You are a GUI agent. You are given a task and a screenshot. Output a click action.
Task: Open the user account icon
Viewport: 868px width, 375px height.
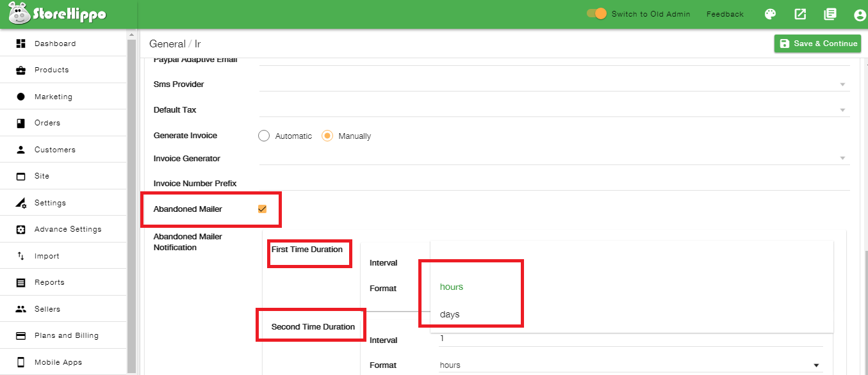(x=860, y=15)
